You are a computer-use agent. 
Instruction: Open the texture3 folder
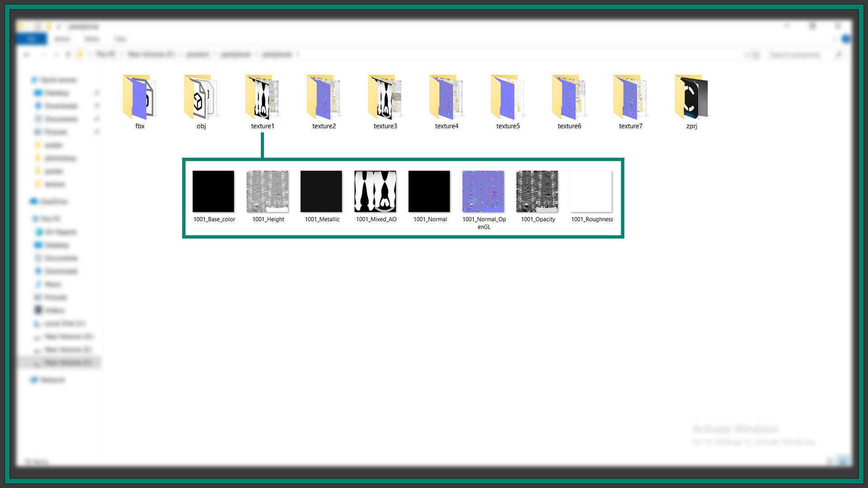tap(385, 98)
